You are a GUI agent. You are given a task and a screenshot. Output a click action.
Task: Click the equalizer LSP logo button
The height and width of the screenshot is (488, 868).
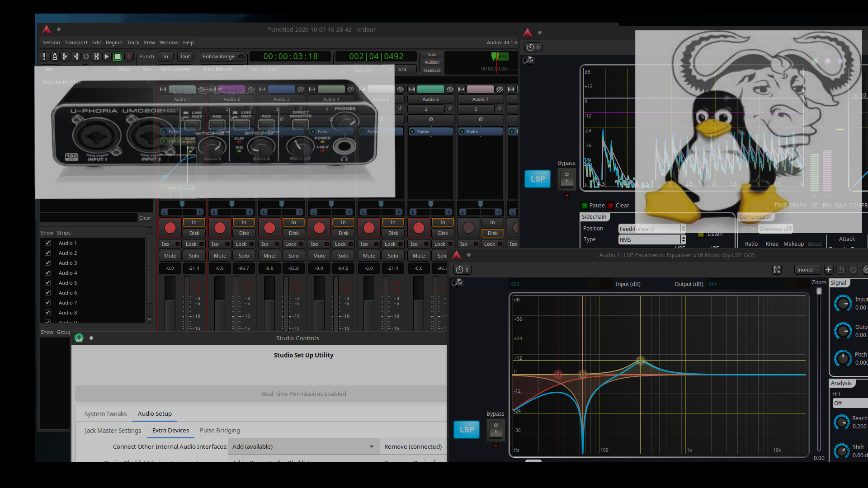click(467, 430)
